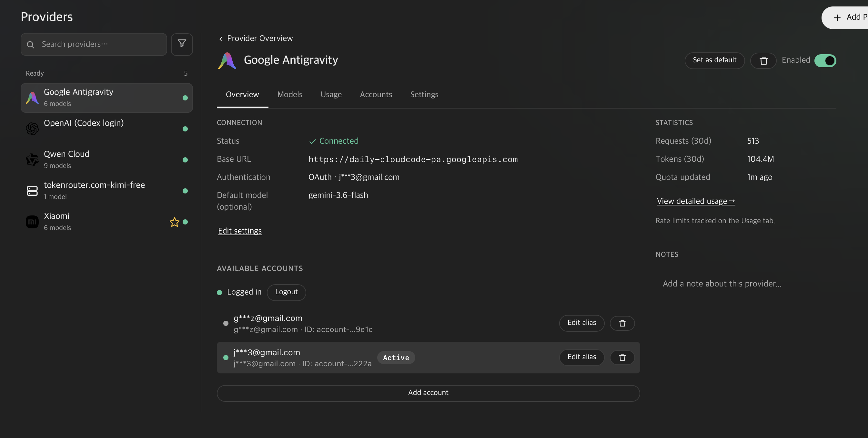Click the Active badge on j***3 account
The height and width of the screenshot is (438, 868).
click(396, 358)
